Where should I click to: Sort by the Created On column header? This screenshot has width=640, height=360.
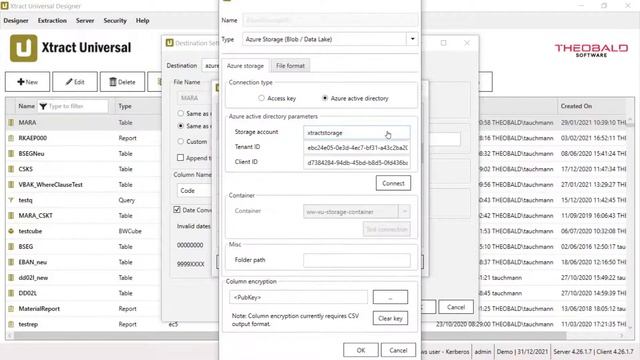pos(576,106)
